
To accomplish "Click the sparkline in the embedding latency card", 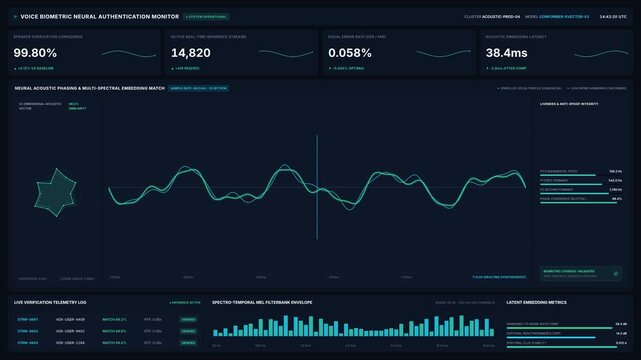I will [601, 54].
